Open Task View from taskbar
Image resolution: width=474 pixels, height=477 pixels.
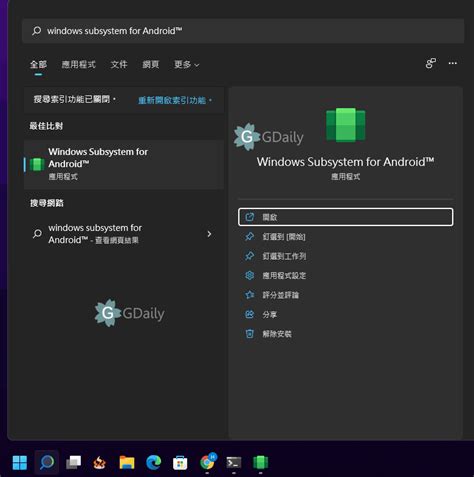(x=73, y=462)
